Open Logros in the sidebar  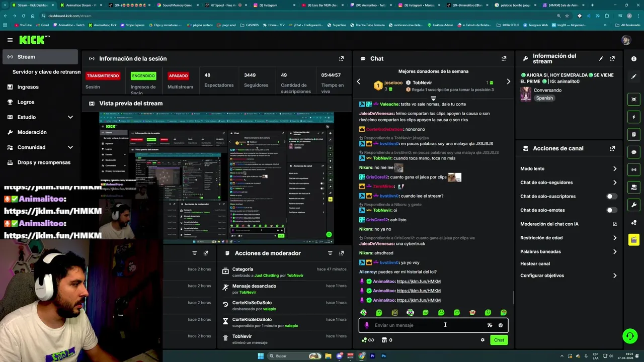tap(40, 102)
